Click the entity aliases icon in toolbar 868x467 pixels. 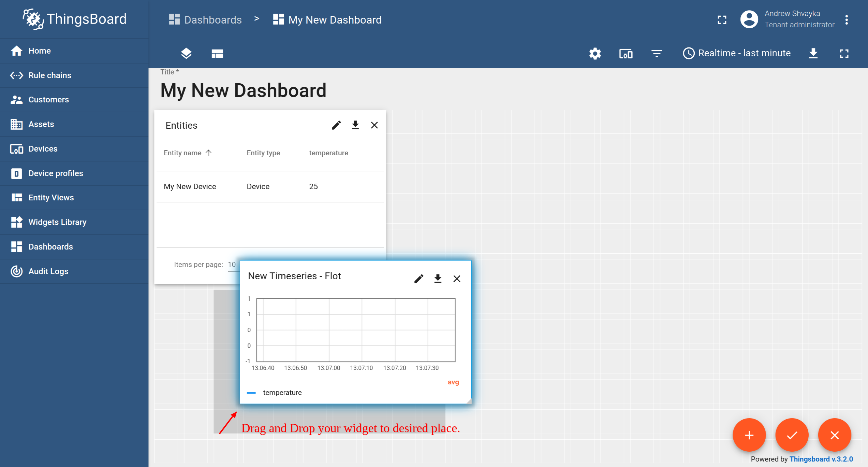[x=626, y=54]
